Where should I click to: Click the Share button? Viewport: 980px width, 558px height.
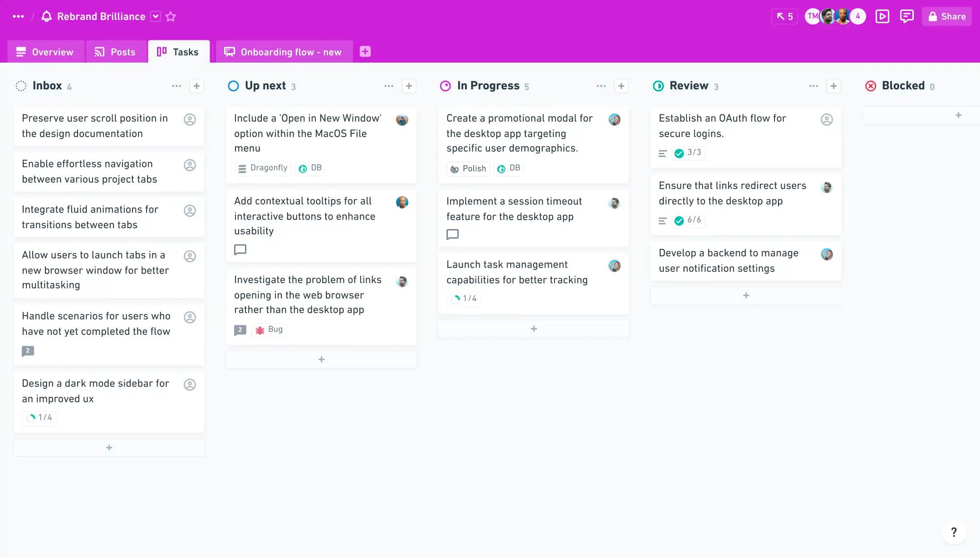(x=946, y=17)
